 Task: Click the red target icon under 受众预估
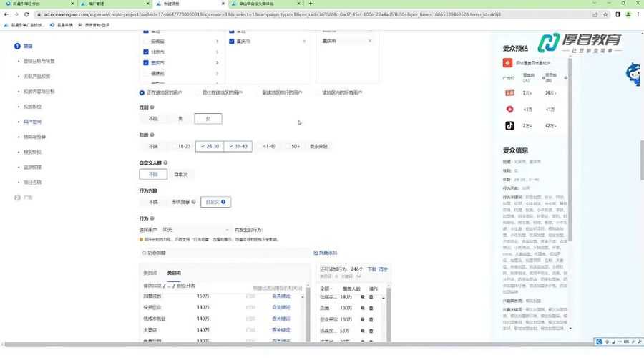[x=507, y=63]
